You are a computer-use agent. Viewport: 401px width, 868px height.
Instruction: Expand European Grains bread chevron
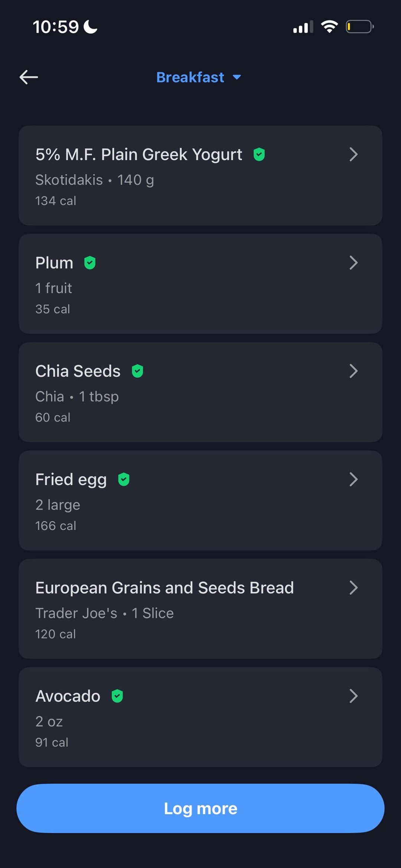pyautogui.click(x=353, y=588)
